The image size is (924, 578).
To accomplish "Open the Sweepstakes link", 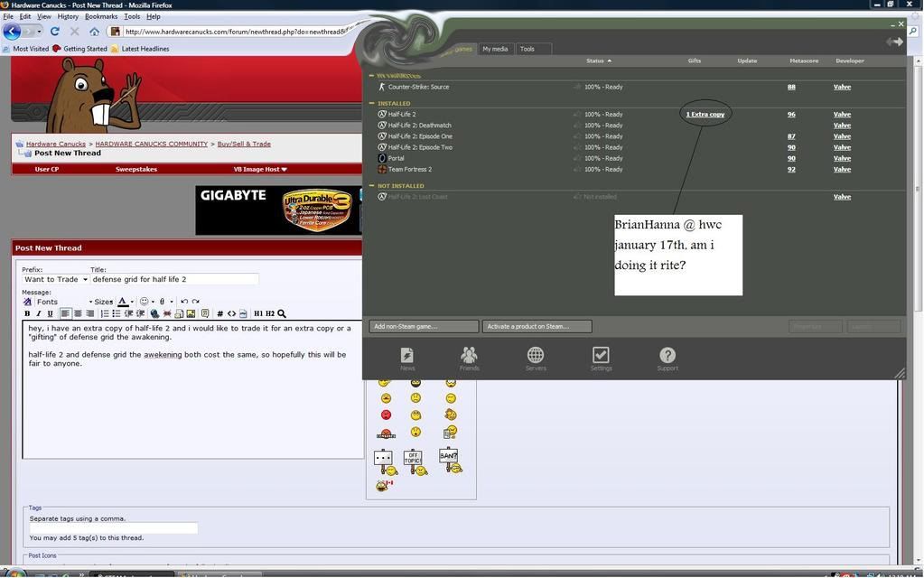I will click(136, 169).
